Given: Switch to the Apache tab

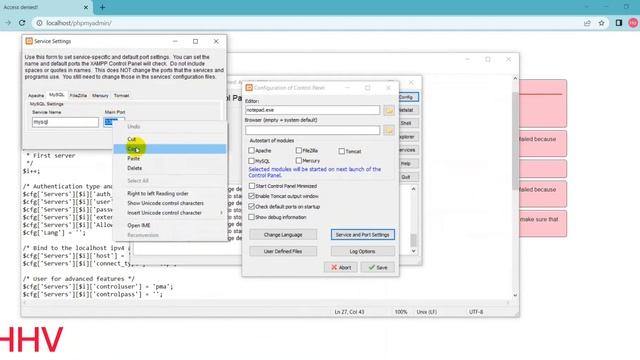Looking at the screenshot, I should point(36,96).
